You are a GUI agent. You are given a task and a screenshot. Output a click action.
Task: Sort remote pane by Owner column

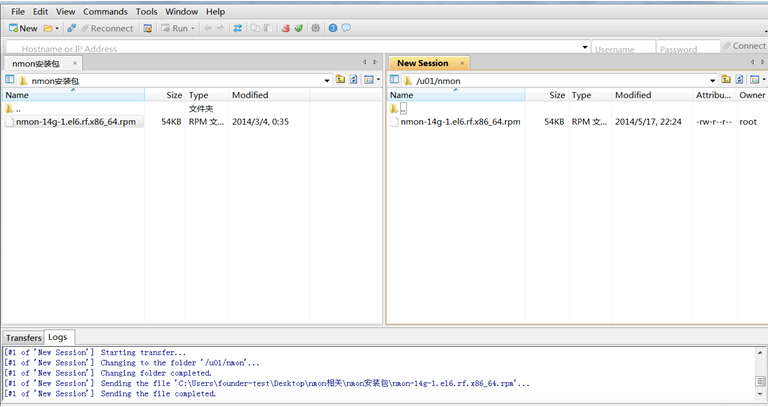pos(752,95)
